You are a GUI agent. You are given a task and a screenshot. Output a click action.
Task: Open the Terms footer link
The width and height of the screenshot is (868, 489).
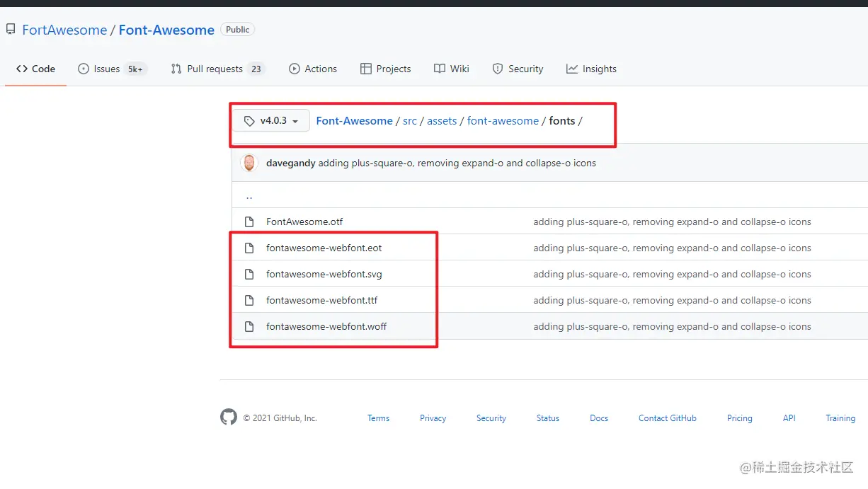[379, 418]
